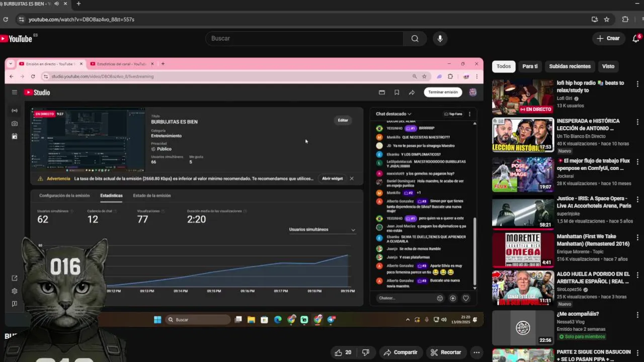Open the notifications bell
Screen dimensions: 644x362
(x=636, y=38)
